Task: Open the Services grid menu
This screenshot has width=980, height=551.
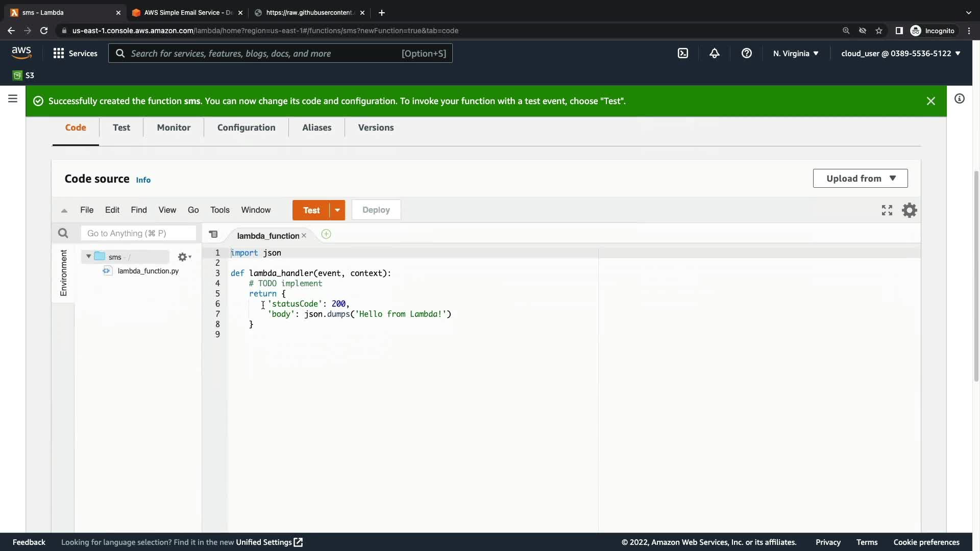Action: (59, 54)
